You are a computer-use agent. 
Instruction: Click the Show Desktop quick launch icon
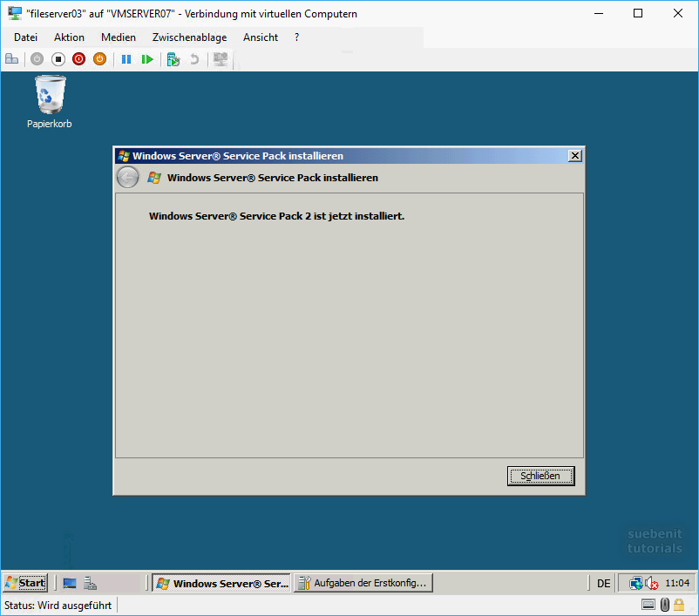tap(70, 583)
